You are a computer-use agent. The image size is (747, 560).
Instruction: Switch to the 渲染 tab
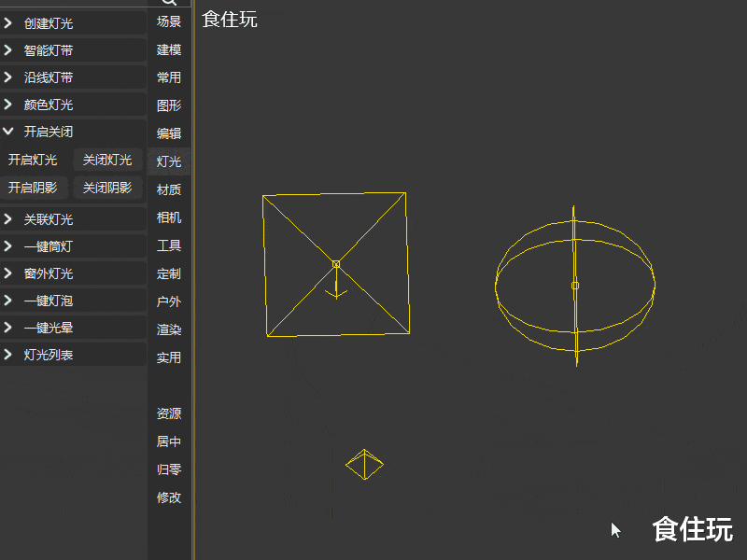point(169,329)
